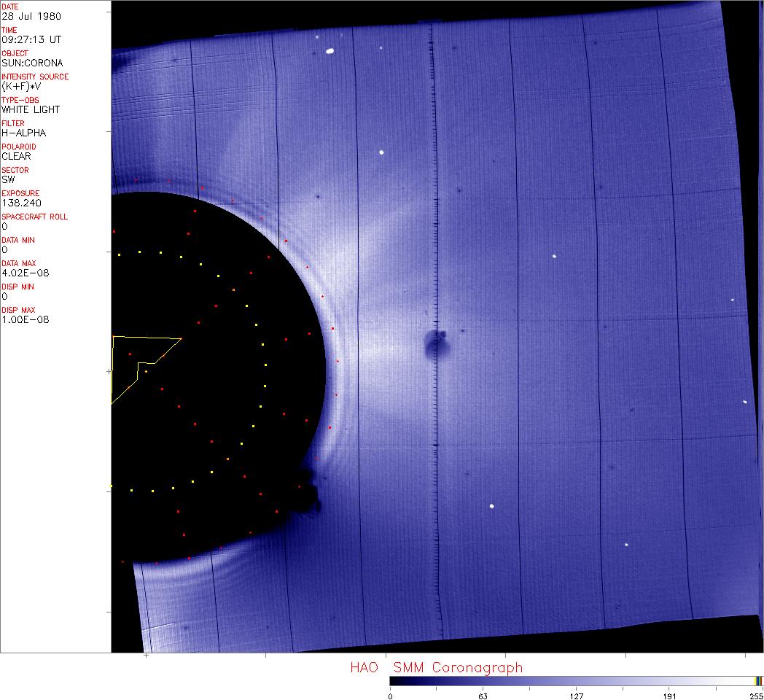Click the SPACECRAFT ROLL label

click(35, 217)
